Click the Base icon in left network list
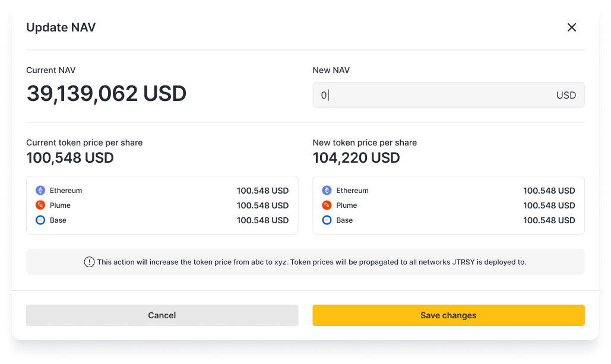The image size is (611, 364). [40, 220]
